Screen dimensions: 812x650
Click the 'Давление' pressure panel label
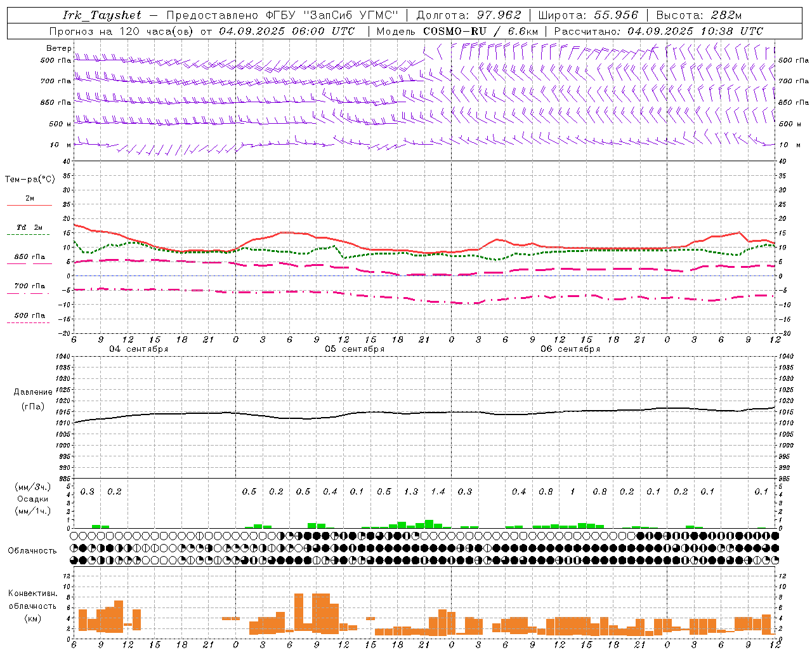click(33, 392)
